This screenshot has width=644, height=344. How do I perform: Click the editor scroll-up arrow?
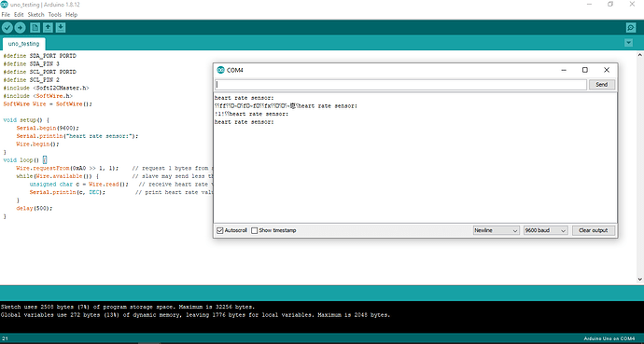coord(640,54)
